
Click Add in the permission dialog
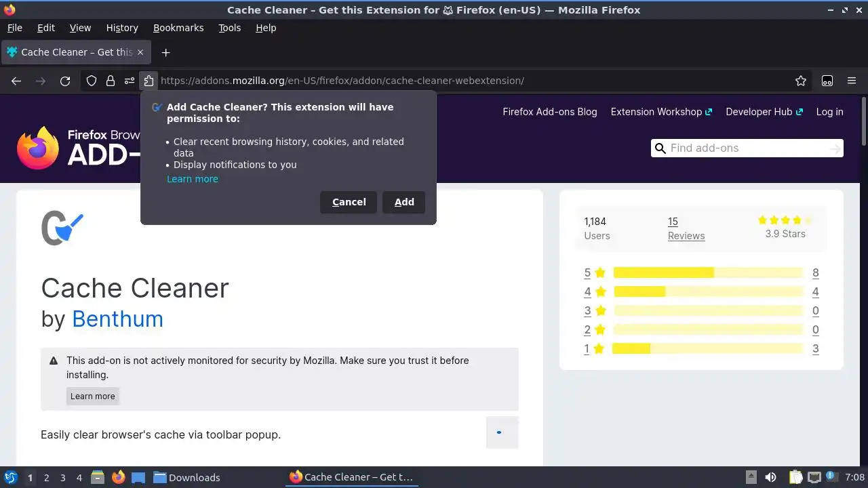point(404,202)
